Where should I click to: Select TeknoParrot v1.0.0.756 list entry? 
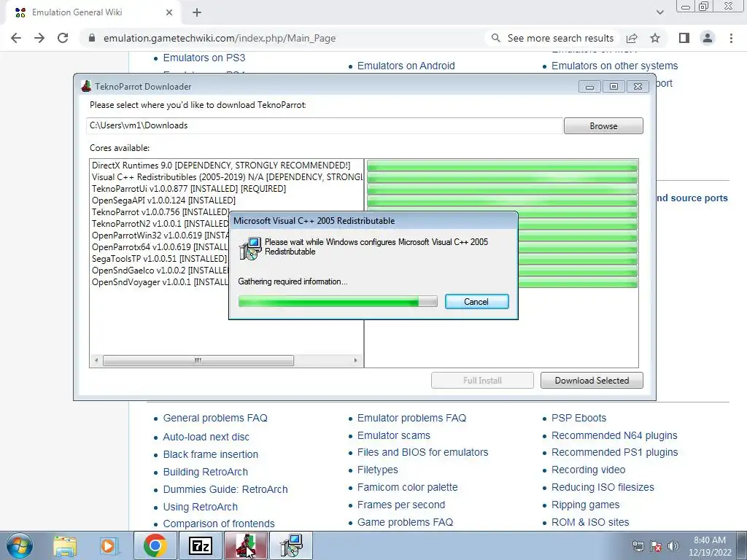click(x=160, y=212)
